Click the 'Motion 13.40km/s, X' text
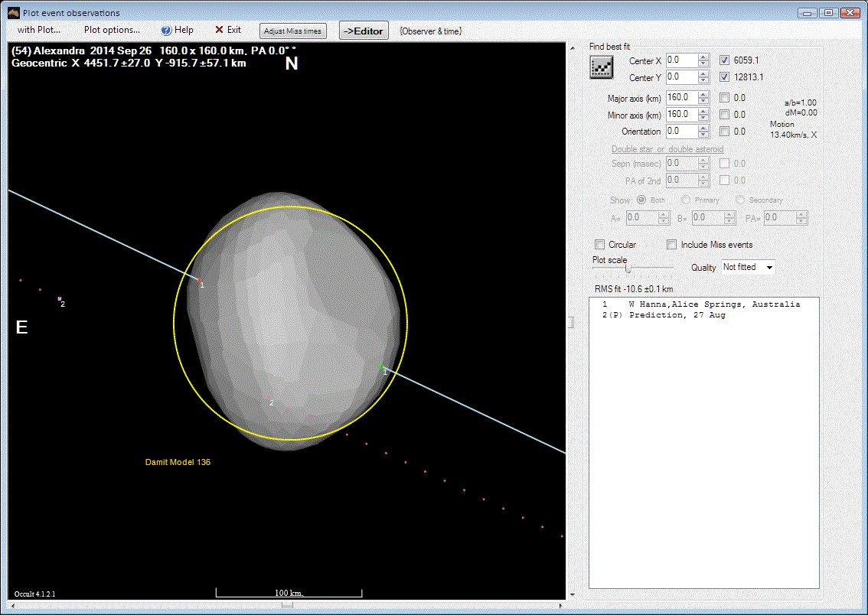Viewport: 868px width, 615px height. [793, 129]
